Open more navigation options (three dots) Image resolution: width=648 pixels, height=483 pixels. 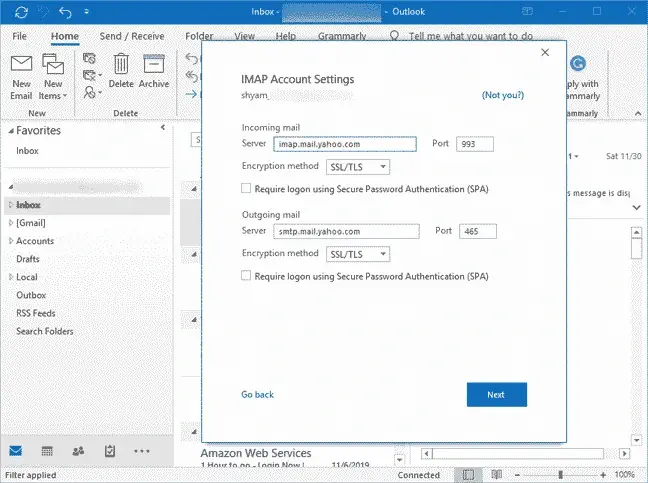click(x=142, y=451)
